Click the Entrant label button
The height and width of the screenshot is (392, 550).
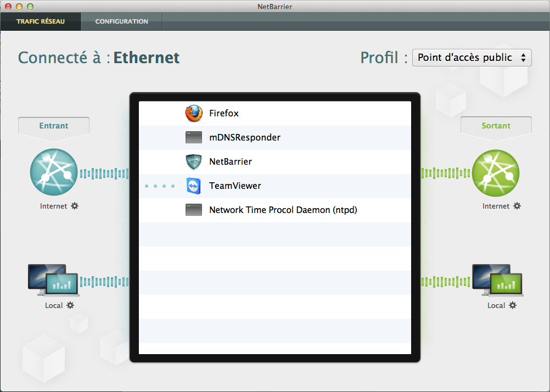[54, 126]
